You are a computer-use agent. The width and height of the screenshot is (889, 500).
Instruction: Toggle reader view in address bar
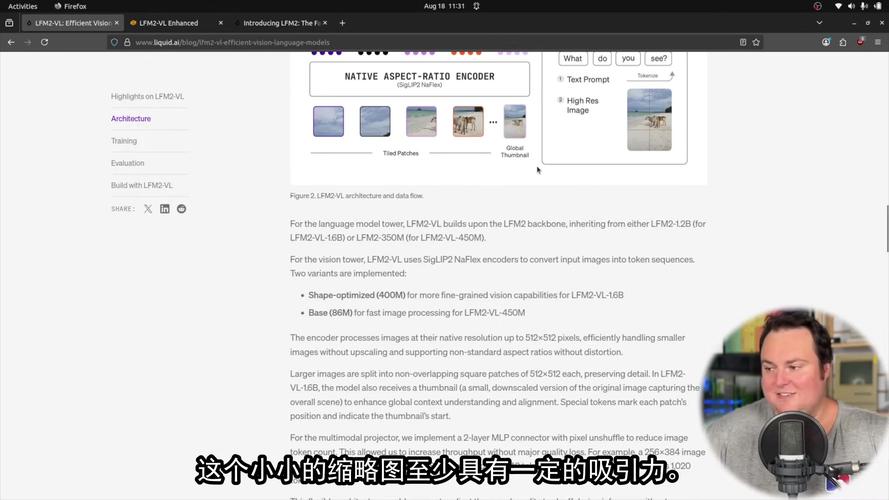click(x=743, y=42)
